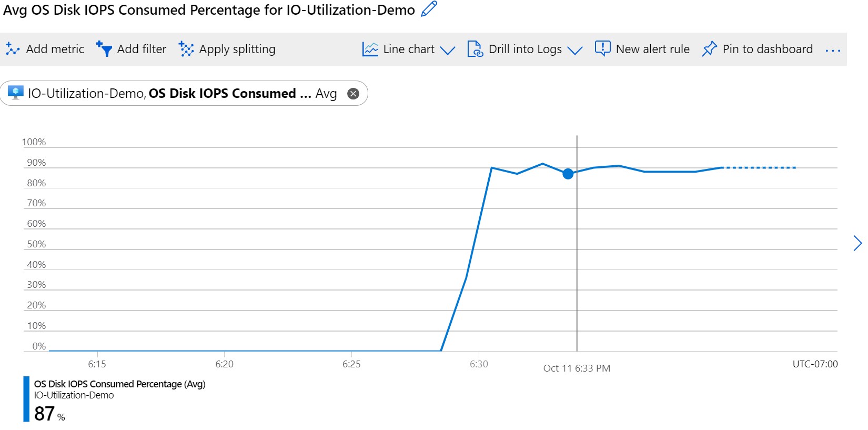
Task: Click the Add metric icon
Action: coord(13,49)
